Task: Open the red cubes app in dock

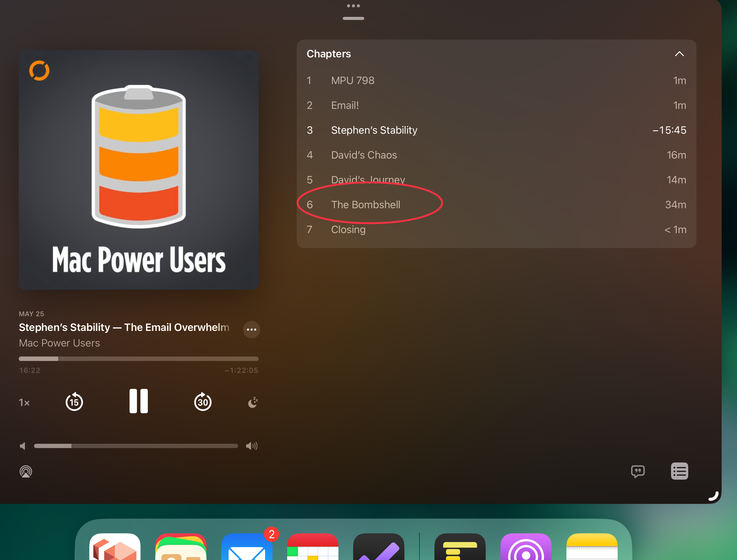Action: click(x=115, y=547)
